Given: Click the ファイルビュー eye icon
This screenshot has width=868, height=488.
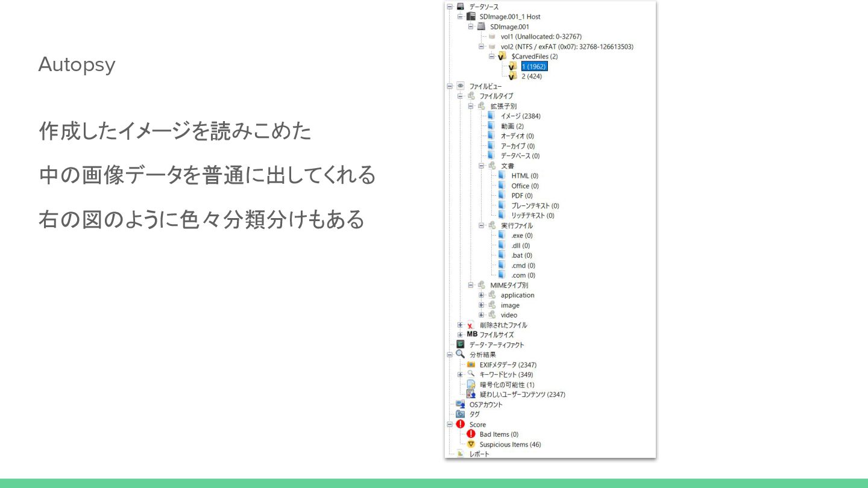Looking at the screenshot, I should click(x=461, y=86).
